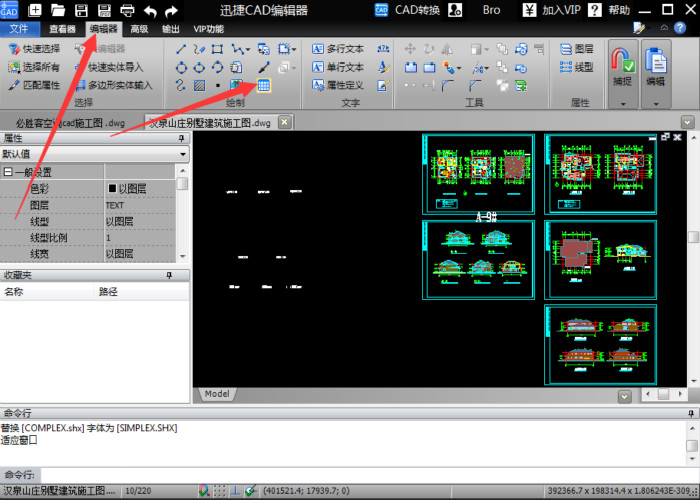Select the Line drawing tool

[x=181, y=49]
